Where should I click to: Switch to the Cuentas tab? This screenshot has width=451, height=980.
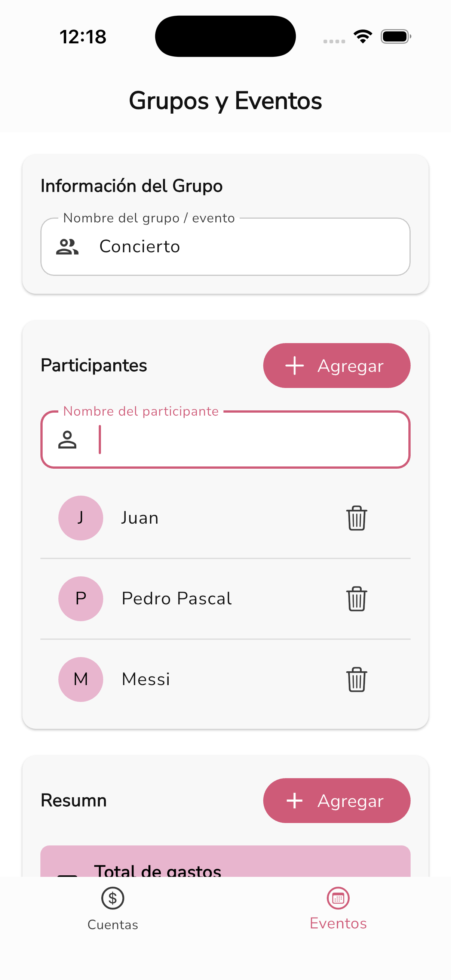pyautogui.click(x=113, y=924)
